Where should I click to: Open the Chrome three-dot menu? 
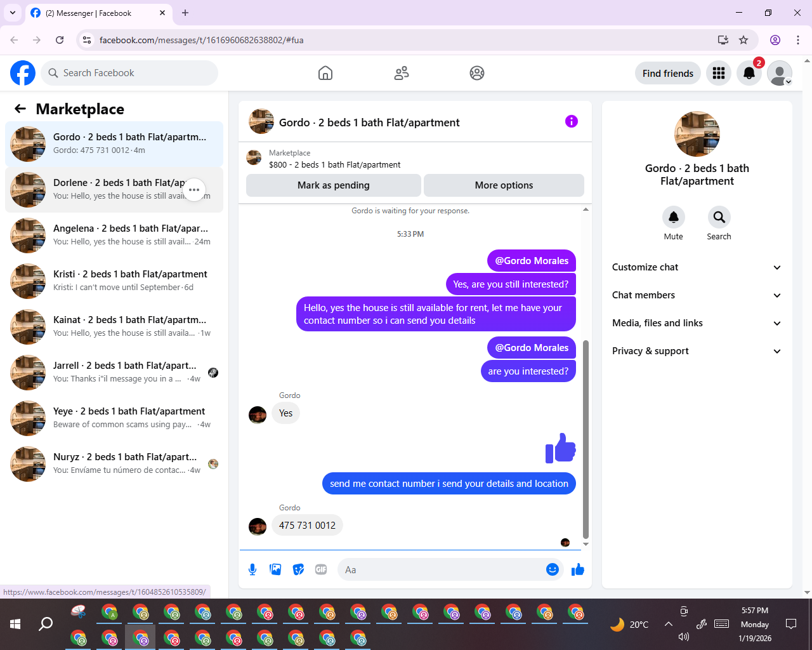[x=798, y=40]
